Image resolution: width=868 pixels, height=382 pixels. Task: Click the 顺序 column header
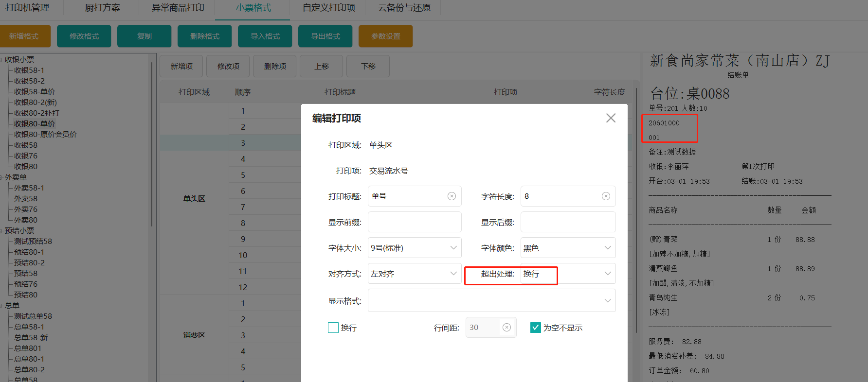click(x=243, y=92)
